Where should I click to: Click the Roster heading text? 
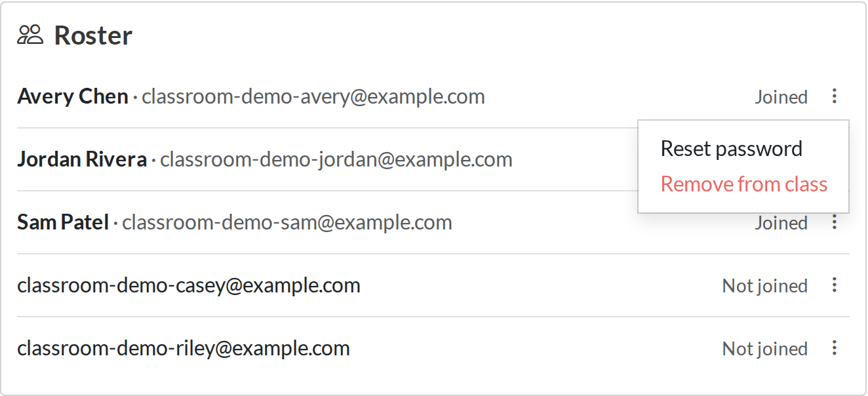click(93, 35)
